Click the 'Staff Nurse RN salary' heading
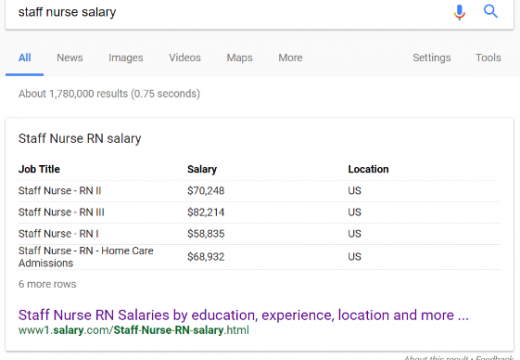This screenshot has width=520, height=360. [x=80, y=138]
